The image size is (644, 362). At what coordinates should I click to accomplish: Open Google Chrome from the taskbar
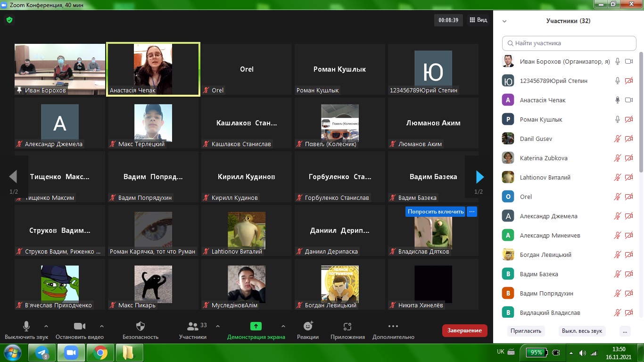100,353
